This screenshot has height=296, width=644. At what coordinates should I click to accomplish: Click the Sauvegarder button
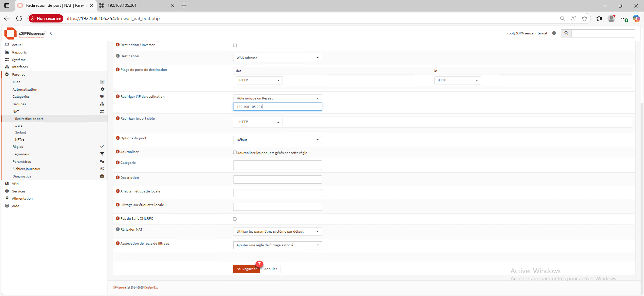pos(246,269)
